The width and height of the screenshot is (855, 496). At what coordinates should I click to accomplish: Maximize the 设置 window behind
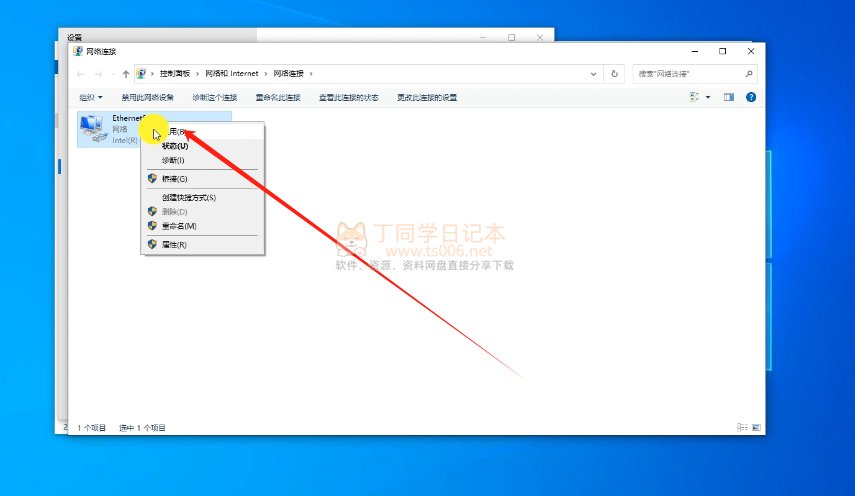pyautogui.click(x=511, y=37)
